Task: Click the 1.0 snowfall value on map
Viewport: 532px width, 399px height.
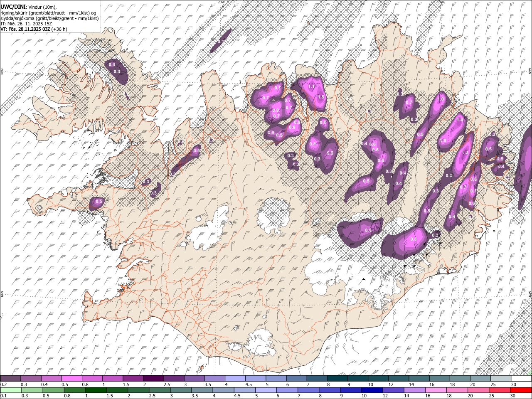Action: 441,100
